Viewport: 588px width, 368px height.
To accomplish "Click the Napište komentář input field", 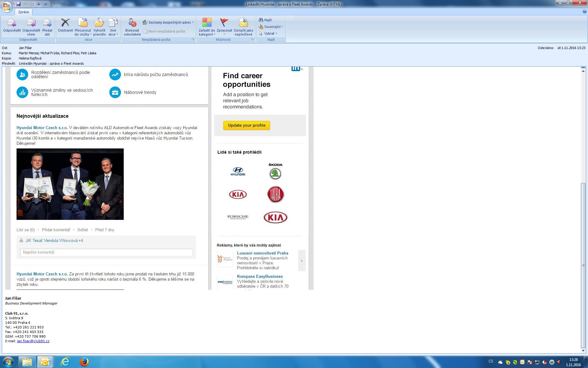I will pos(106,252).
